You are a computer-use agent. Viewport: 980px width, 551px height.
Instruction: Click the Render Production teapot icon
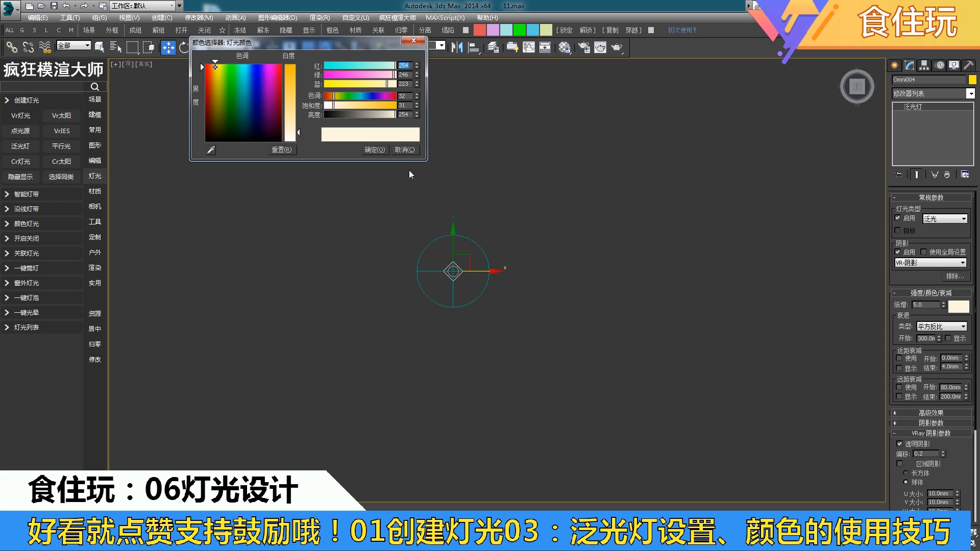point(616,47)
